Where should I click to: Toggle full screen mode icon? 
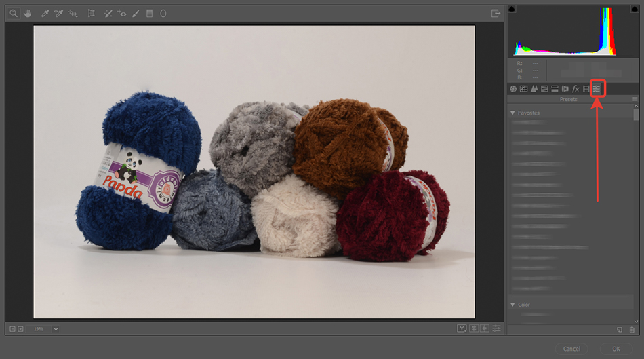(x=496, y=13)
